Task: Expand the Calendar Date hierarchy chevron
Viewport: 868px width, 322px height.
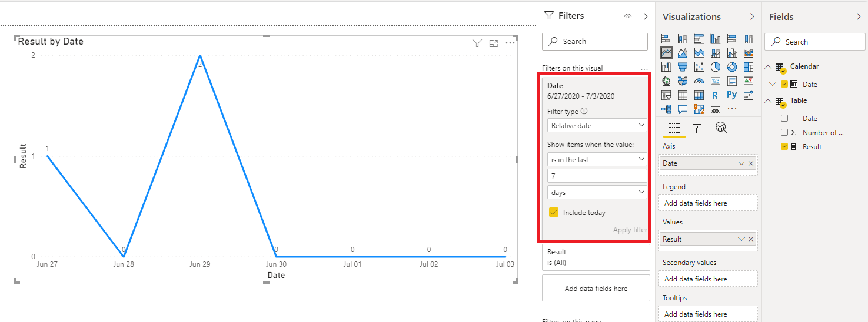Action: pos(773,84)
